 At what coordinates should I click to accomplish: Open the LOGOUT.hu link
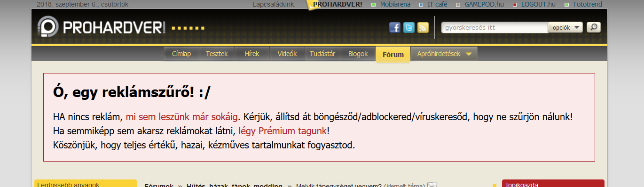click(539, 4)
